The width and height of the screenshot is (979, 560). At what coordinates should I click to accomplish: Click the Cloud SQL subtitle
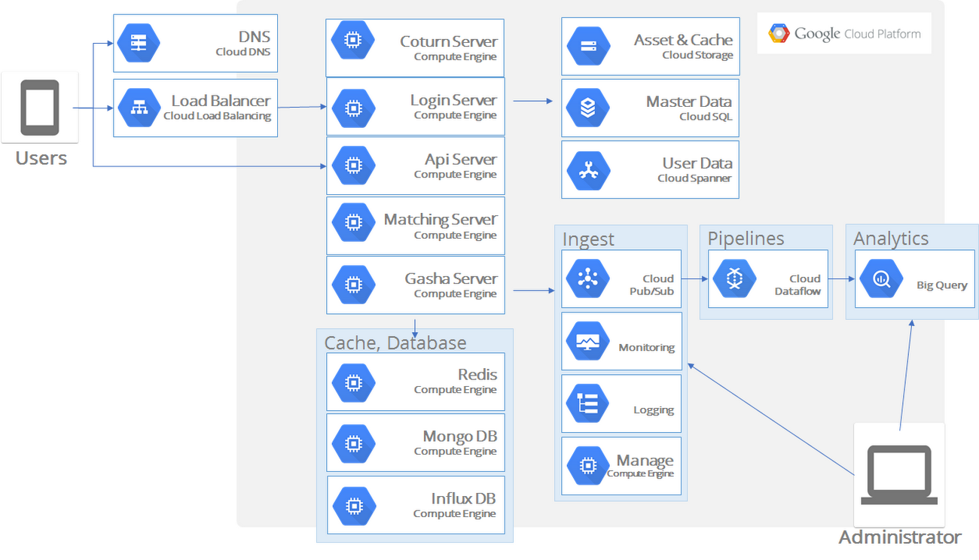706,117
